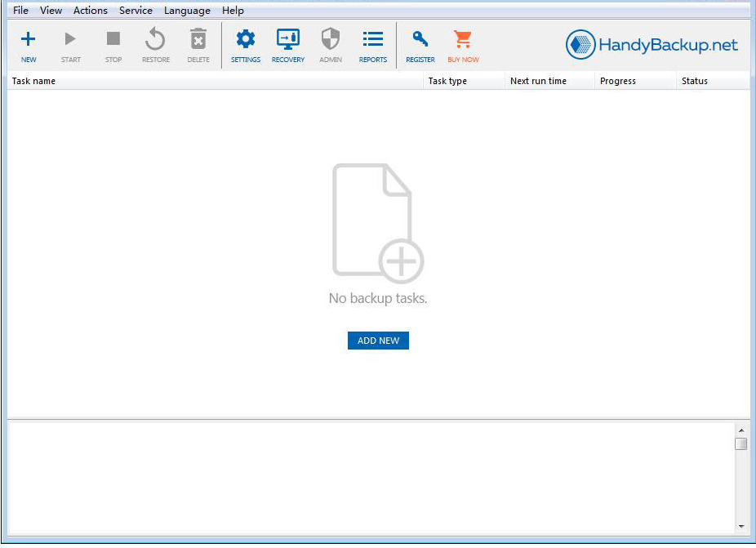This screenshot has width=756, height=548.
Task: Select the Restore arrow icon
Action: (x=155, y=40)
